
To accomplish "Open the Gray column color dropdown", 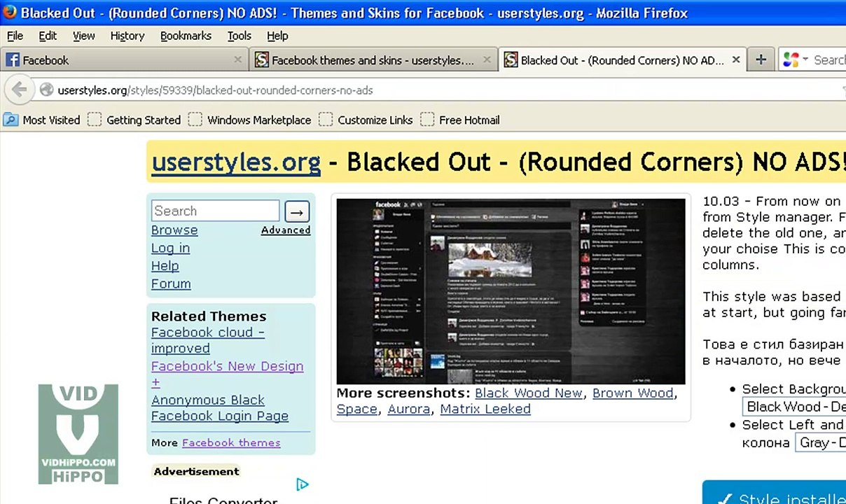I will pos(821,442).
